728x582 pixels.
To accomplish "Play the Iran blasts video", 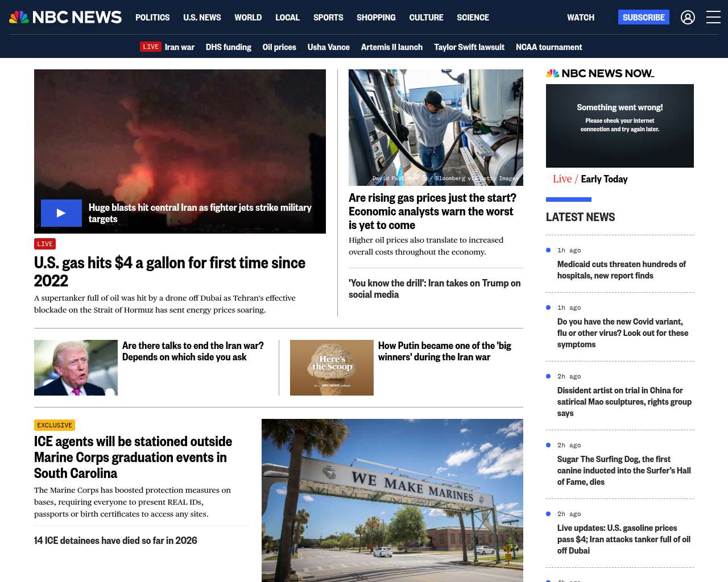I will click(61, 213).
